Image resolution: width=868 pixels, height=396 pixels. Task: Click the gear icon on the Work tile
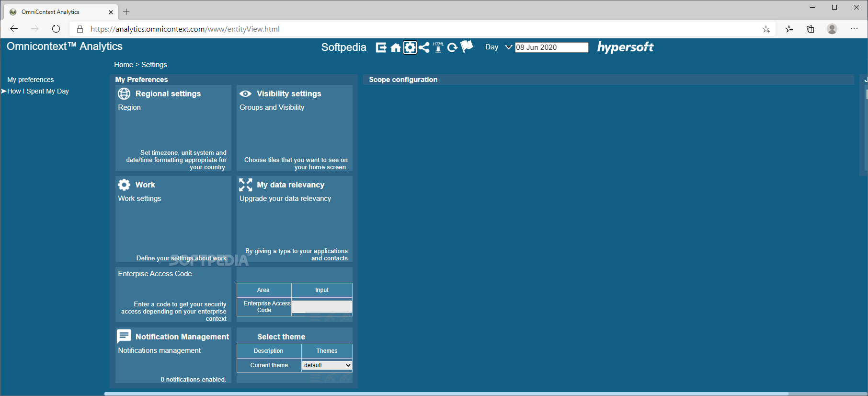124,185
